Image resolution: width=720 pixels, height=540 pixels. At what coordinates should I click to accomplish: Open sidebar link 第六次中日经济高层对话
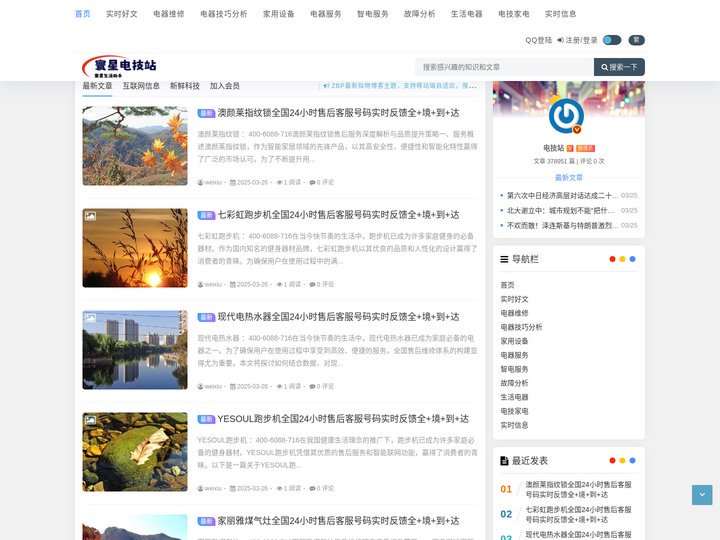(562, 196)
